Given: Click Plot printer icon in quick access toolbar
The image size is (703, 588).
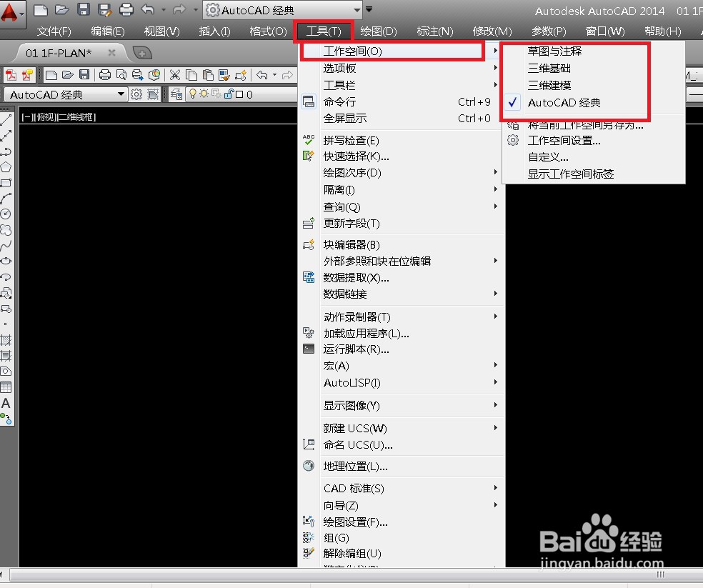Looking at the screenshot, I should pyautogui.click(x=126, y=9).
